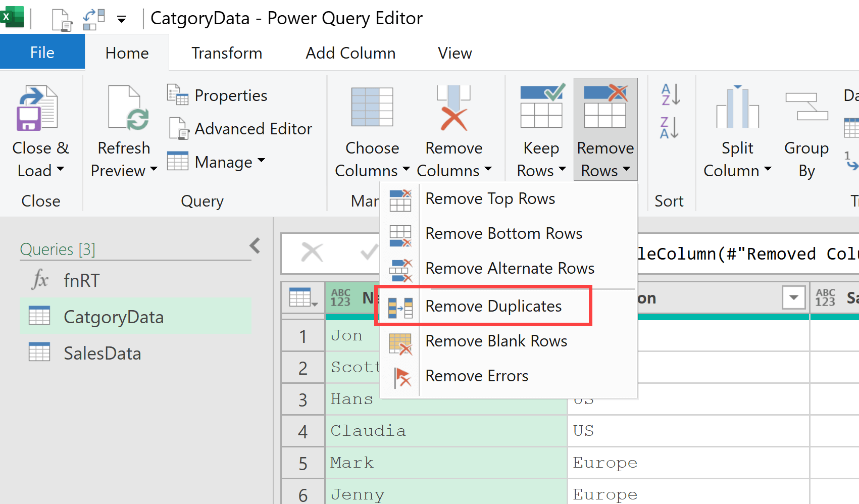This screenshot has width=859, height=504.
Task: Expand the Close & Load dropdown arrow
Action: point(60,169)
